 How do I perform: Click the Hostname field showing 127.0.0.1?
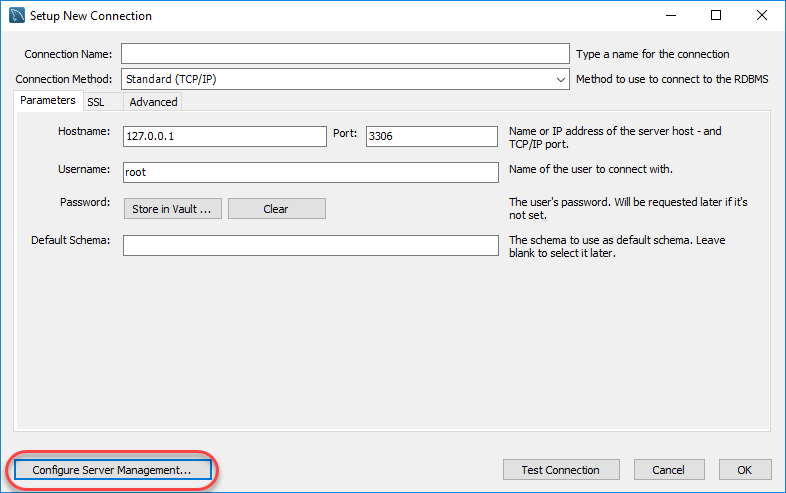[224, 137]
